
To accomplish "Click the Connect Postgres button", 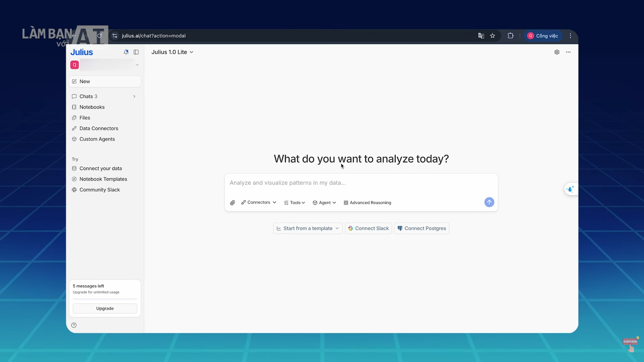I will [422, 228].
